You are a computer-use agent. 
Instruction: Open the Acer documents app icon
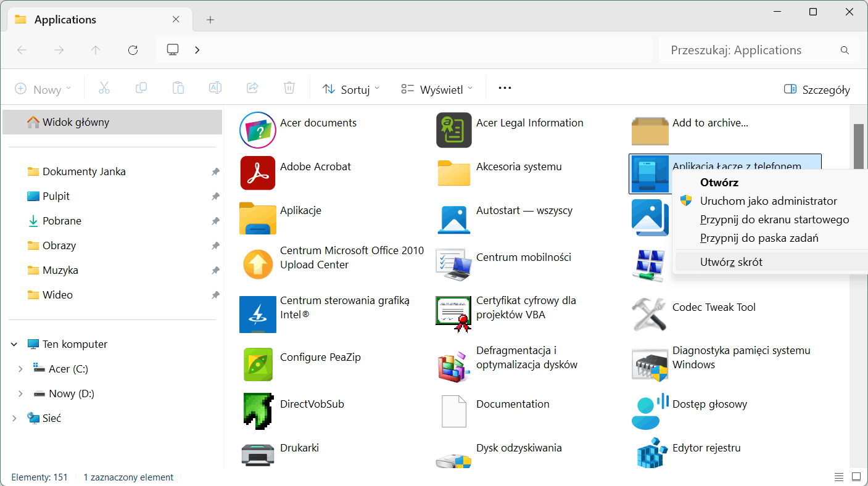[257, 130]
